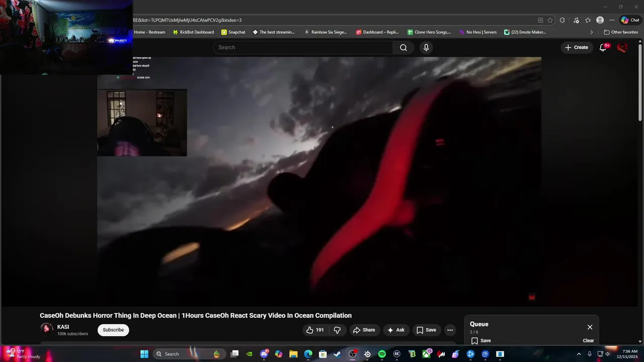Open the volume speaker tray icon
Viewport: 644px width, 362px height.
click(608, 354)
